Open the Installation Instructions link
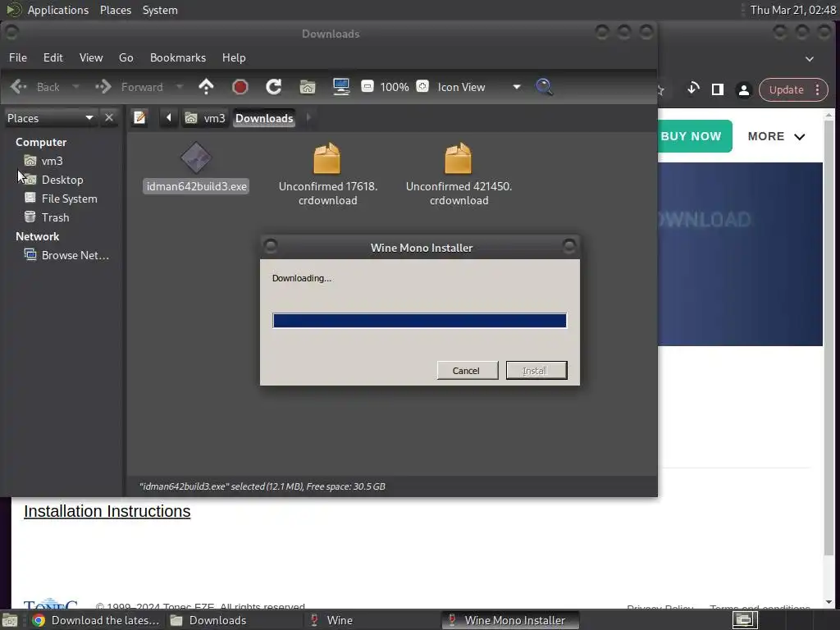 tap(107, 511)
